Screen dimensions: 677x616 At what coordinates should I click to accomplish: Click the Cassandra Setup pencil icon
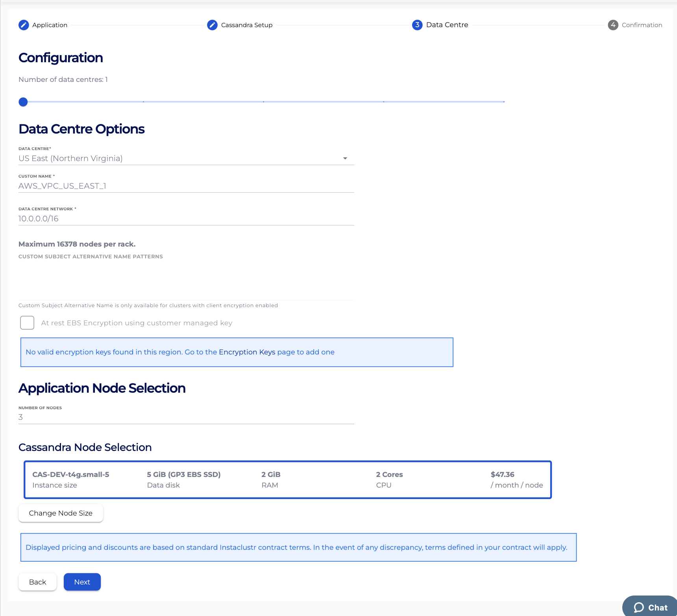pyautogui.click(x=212, y=25)
